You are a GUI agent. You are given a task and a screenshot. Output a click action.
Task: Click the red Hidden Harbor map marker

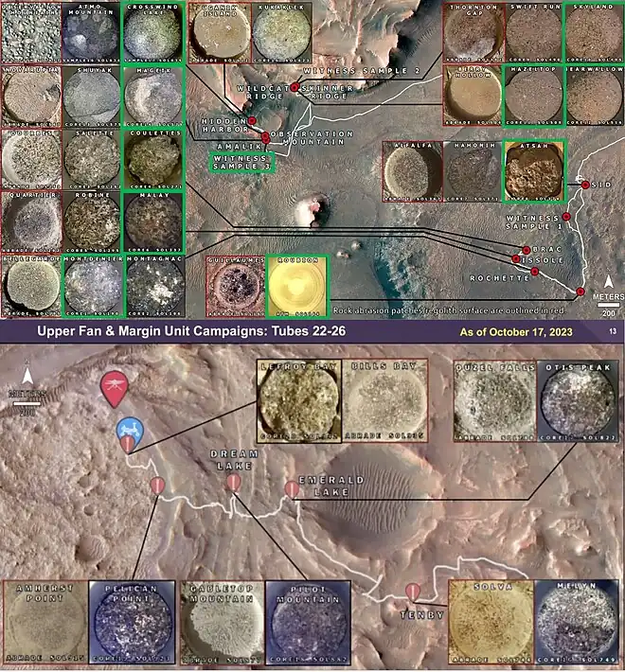coord(252,122)
